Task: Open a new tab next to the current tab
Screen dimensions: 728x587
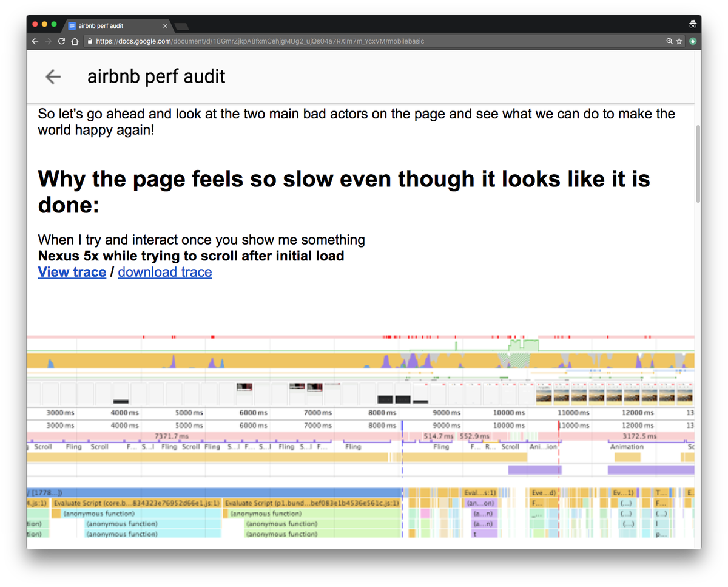Action: [x=181, y=26]
